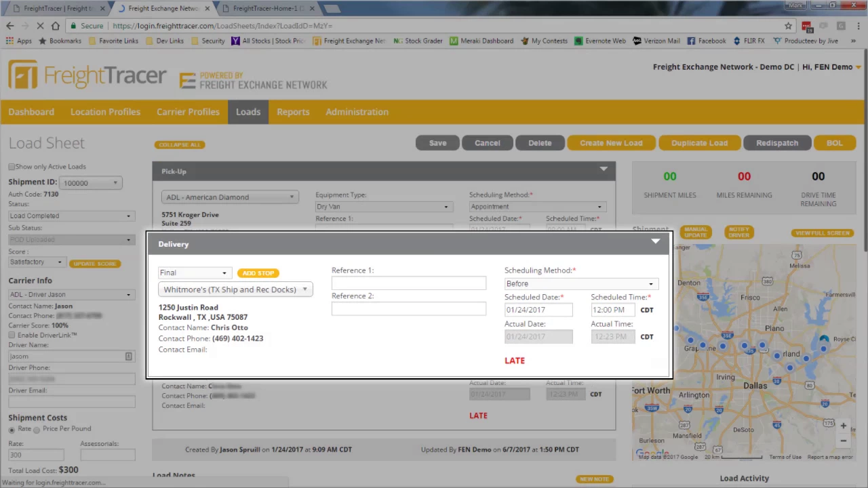Click the Rate amount field
Image resolution: width=868 pixels, height=488 pixels.
click(x=36, y=455)
